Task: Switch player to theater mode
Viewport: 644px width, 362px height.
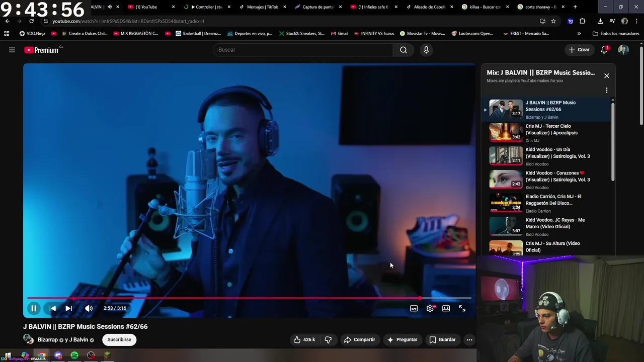Action: [446, 308]
